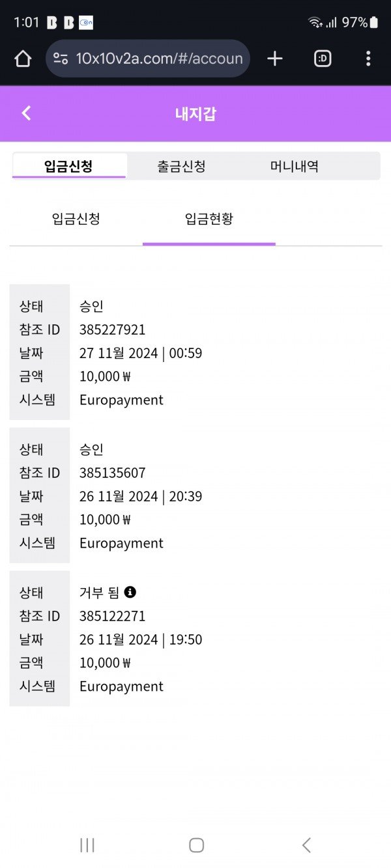The height and width of the screenshot is (868, 391).
Task: Select the 입금현황 sub-tab
Action: click(209, 219)
